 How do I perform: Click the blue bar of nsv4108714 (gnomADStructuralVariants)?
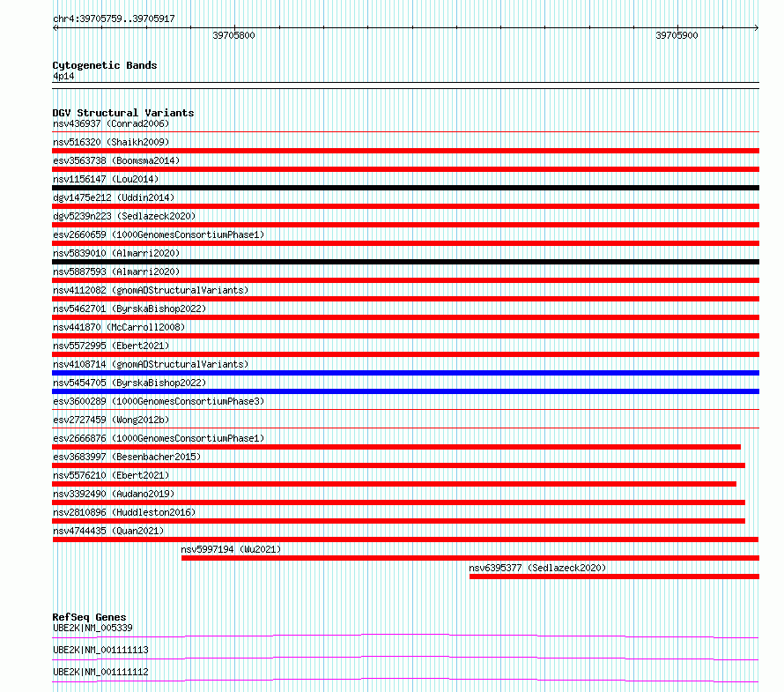click(405, 373)
